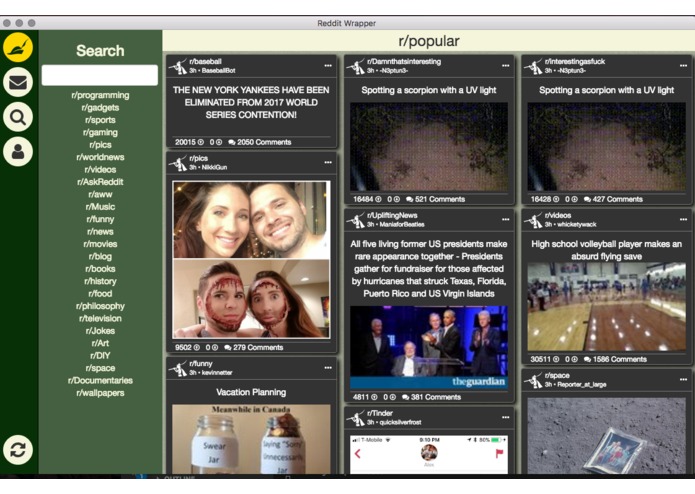View 381 Comments on presidents post
This screenshot has height=494, width=695.
point(431,397)
